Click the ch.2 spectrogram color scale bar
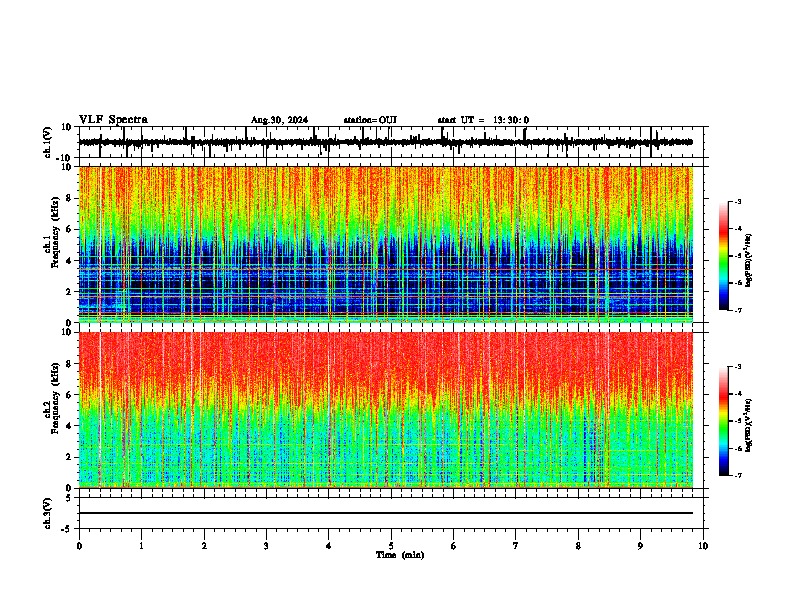This screenshot has width=792, height=612. tap(724, 421)
